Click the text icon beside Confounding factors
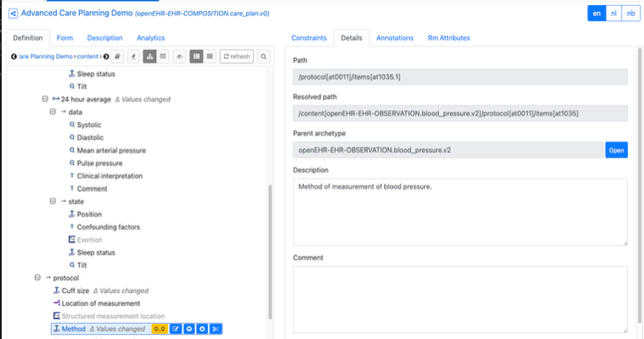The image size is (644, 339). 72,227
